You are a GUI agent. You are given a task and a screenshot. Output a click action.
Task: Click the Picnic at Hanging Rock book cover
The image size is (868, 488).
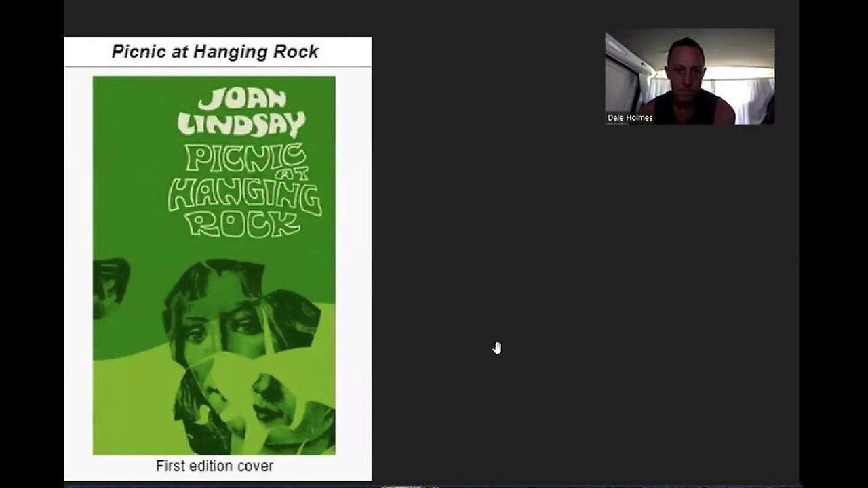click(214, 265)
